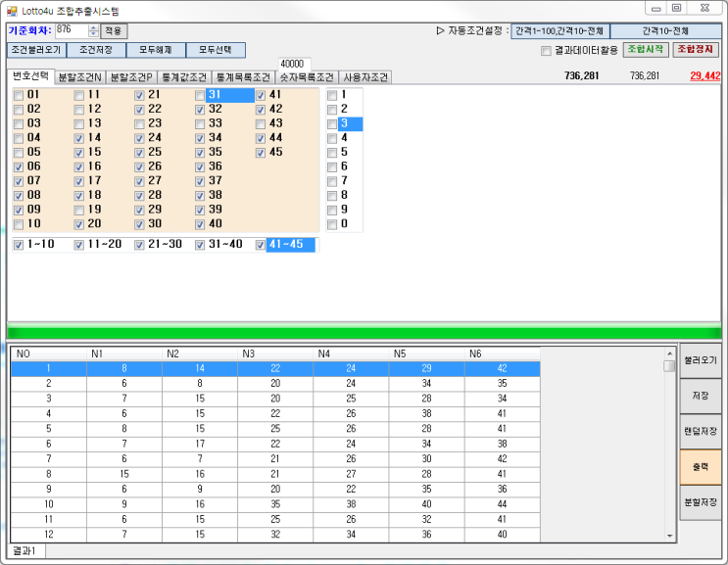Click the 분할저장 side button
Viewport: 728px width, 565px height.
701,502
